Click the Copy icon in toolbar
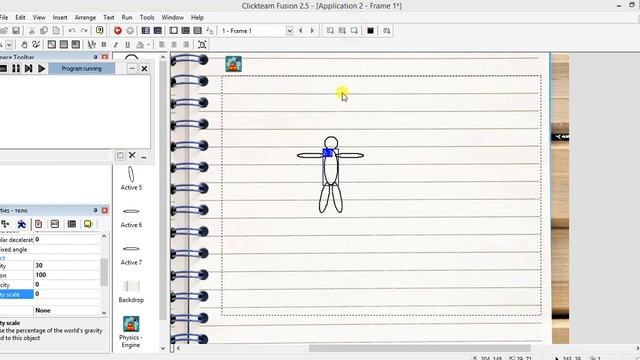The height and width of the screenshot is (360, 640). [44, 31]
